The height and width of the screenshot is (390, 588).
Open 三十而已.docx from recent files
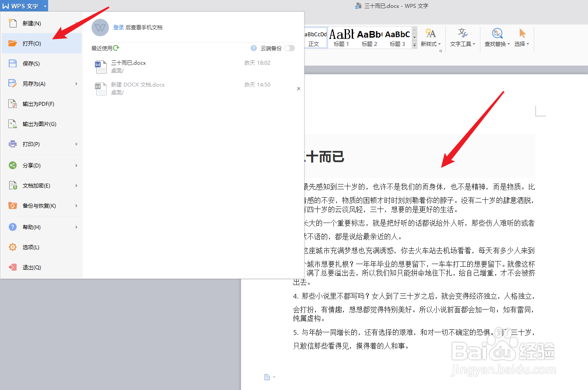point(128,63)
